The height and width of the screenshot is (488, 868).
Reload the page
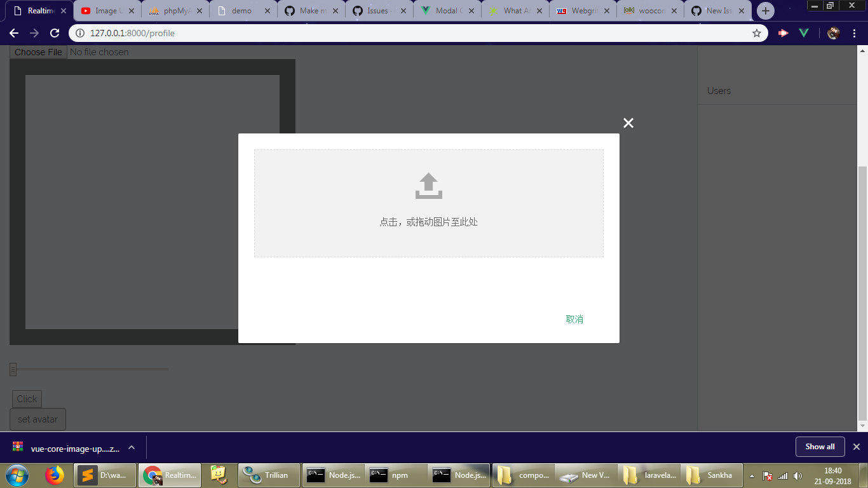pyautogui.click(x=55, y=33)
